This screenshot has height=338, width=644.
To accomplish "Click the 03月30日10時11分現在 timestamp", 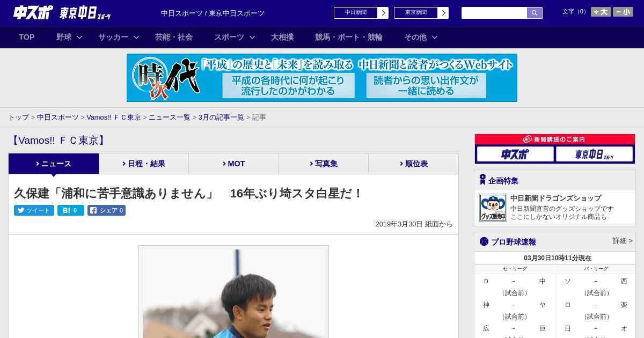I will (558, 258).
